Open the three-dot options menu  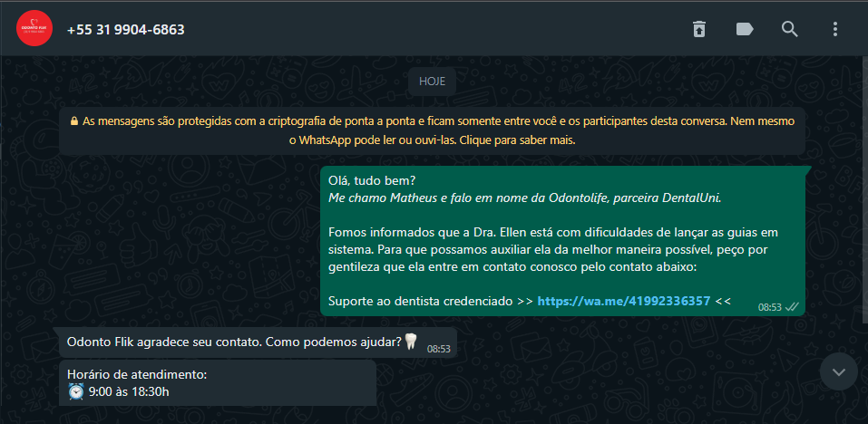pyautogui.click(x=835, y=29)
